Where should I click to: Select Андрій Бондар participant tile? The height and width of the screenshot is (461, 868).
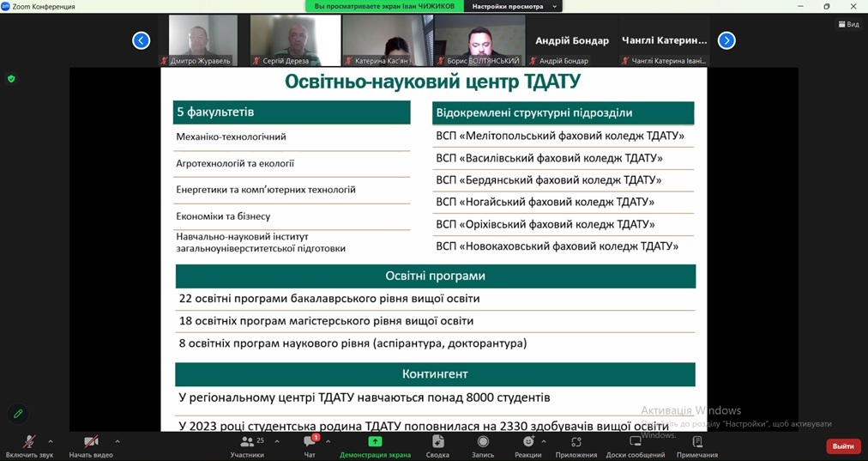click(572, 40)
